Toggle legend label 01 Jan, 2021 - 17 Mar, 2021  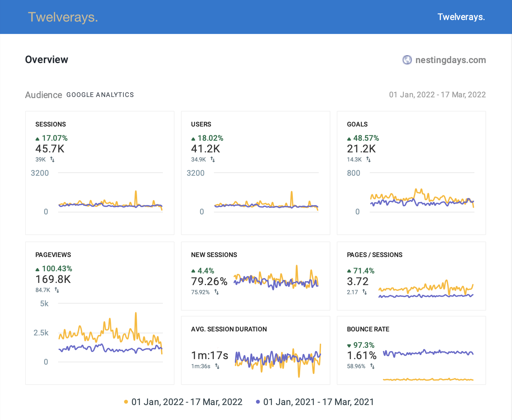pos(318,402)
